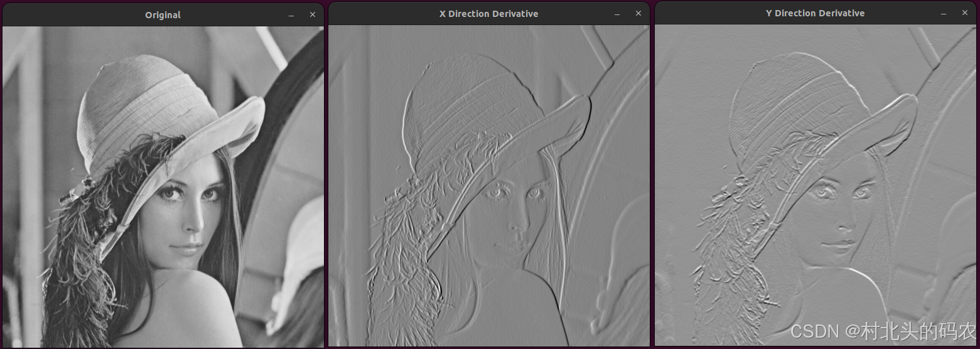The width and height of the screenshot is (980, 349).
Task: Click the X Direction Derivative title
Action: pyautogui.click(x=488, y=14)
